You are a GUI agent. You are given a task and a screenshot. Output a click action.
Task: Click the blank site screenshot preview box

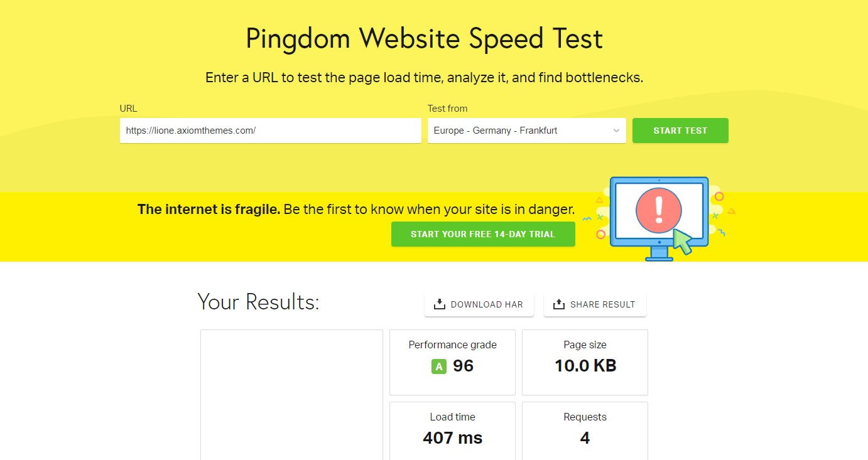click(x=291, y=395)
